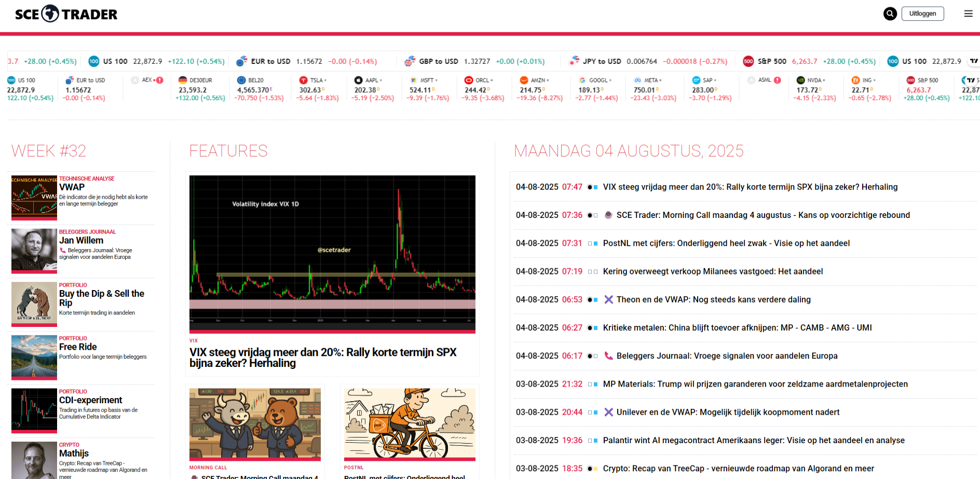Click the X icon before Theon headline
The height and width of the screenshot is (479, 980).
point(609,299)
